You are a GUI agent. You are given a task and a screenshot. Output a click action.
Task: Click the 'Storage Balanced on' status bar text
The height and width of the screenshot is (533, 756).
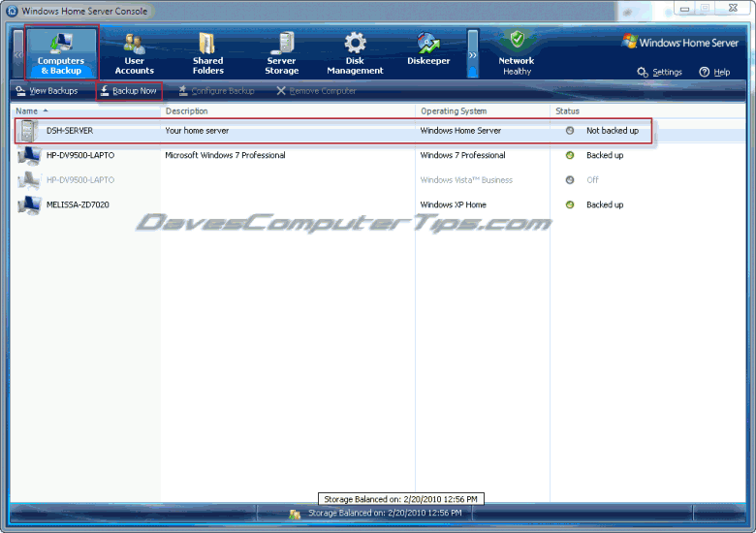pos(385,513)
